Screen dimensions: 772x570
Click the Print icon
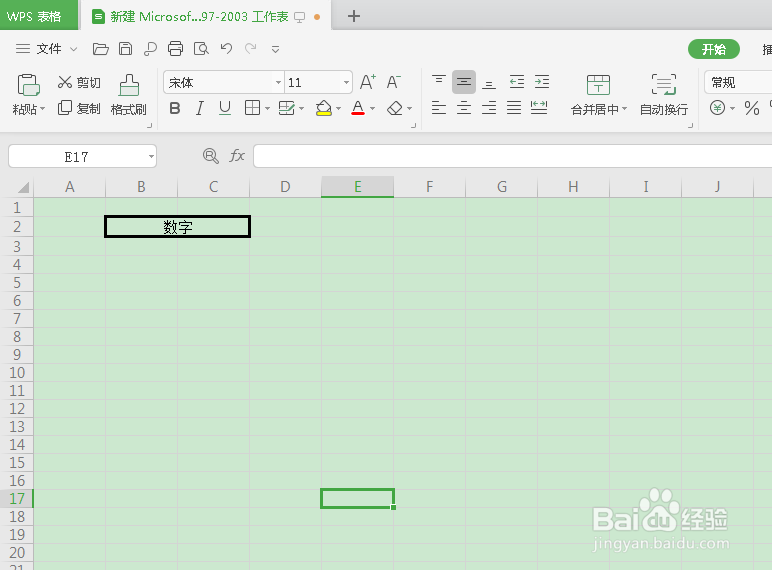[x=175, y=49]
